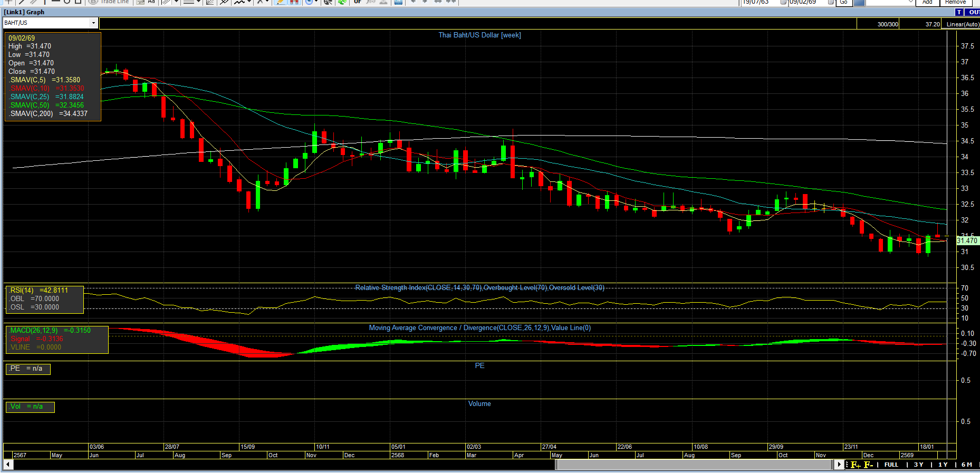
Task: Show the FULL time range
Action: tap(891, 465)
